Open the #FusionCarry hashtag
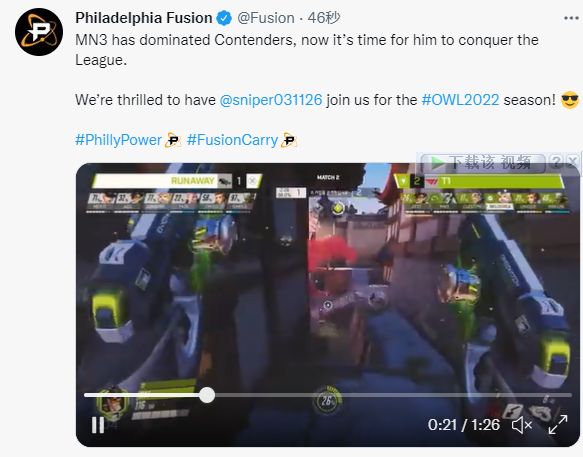The width and height of the screenshot is (583, 457). [232, 140]
